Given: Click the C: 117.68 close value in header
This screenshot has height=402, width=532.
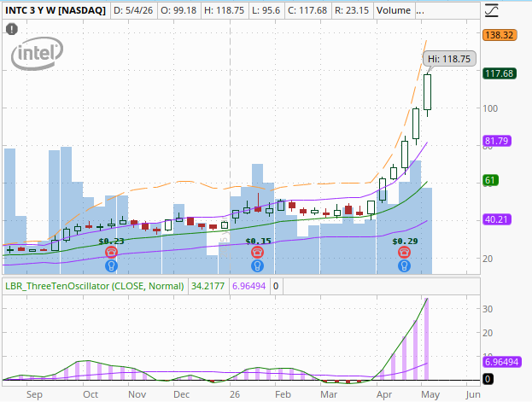Looking at the screenshot, I should 307,10.
